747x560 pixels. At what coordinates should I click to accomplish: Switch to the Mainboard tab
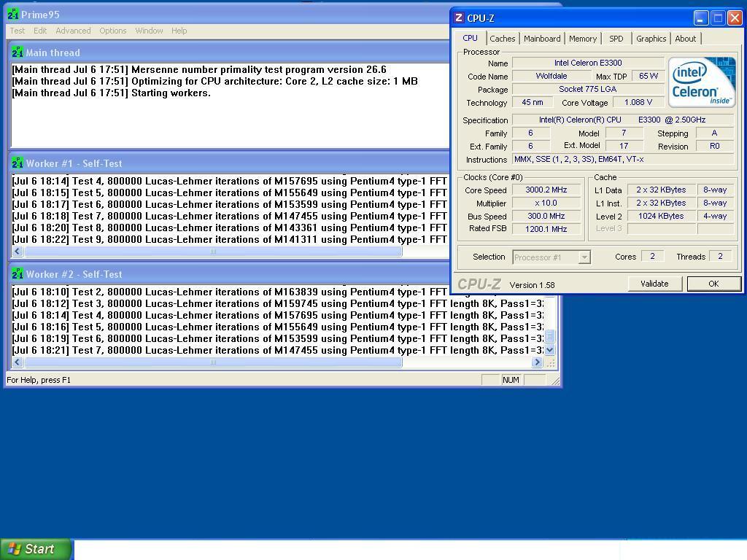[x=542, y=39]
